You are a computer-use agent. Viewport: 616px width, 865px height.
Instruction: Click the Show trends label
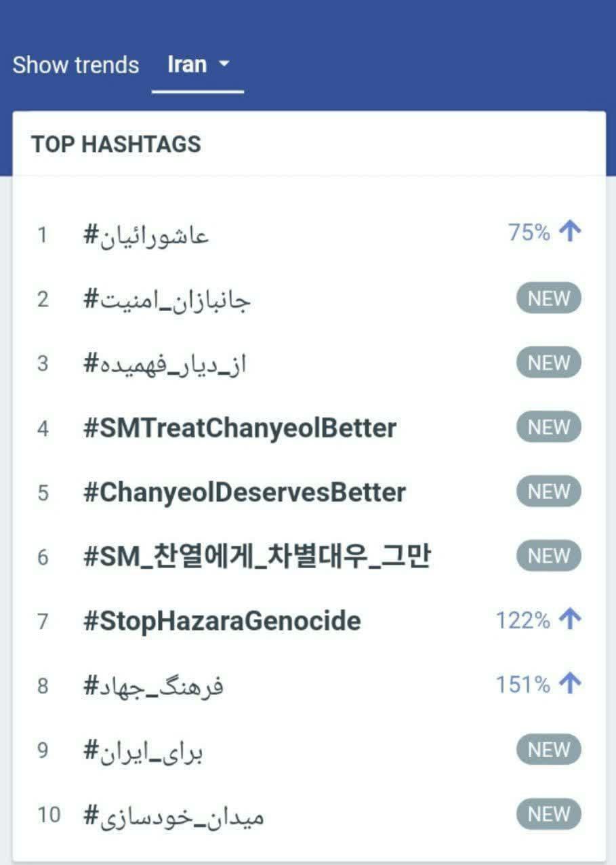[76, 65]
